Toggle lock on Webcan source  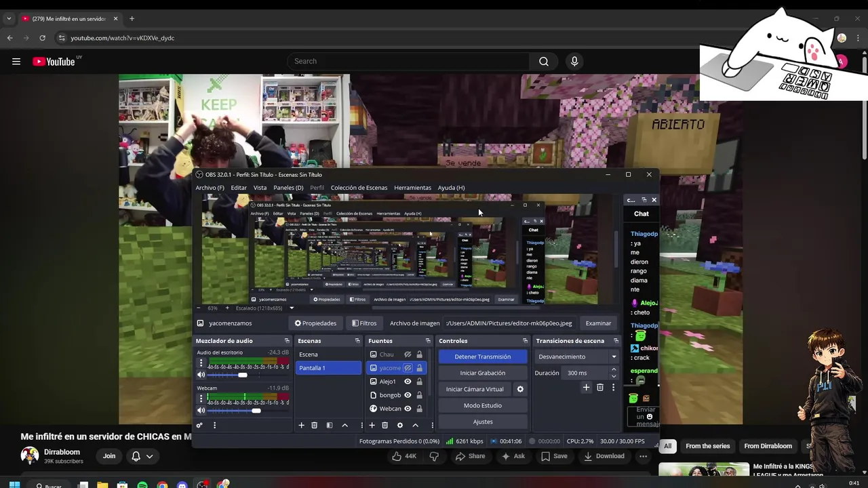point(419,409)
